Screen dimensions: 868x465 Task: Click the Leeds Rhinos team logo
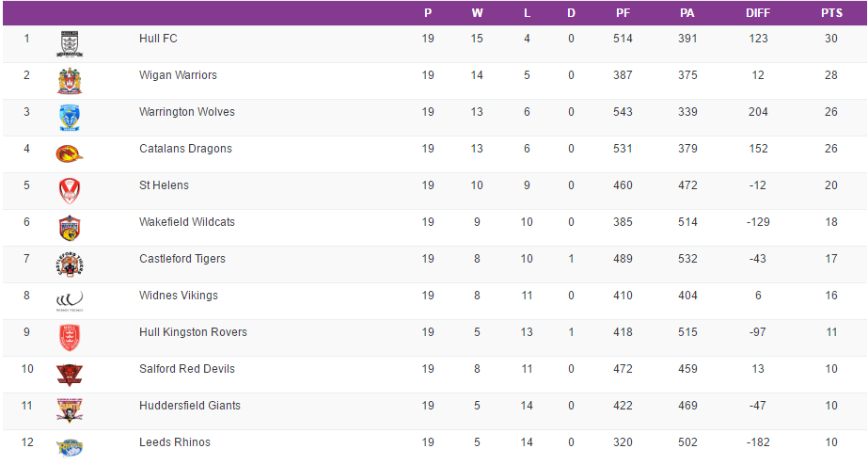coord(70,446)
